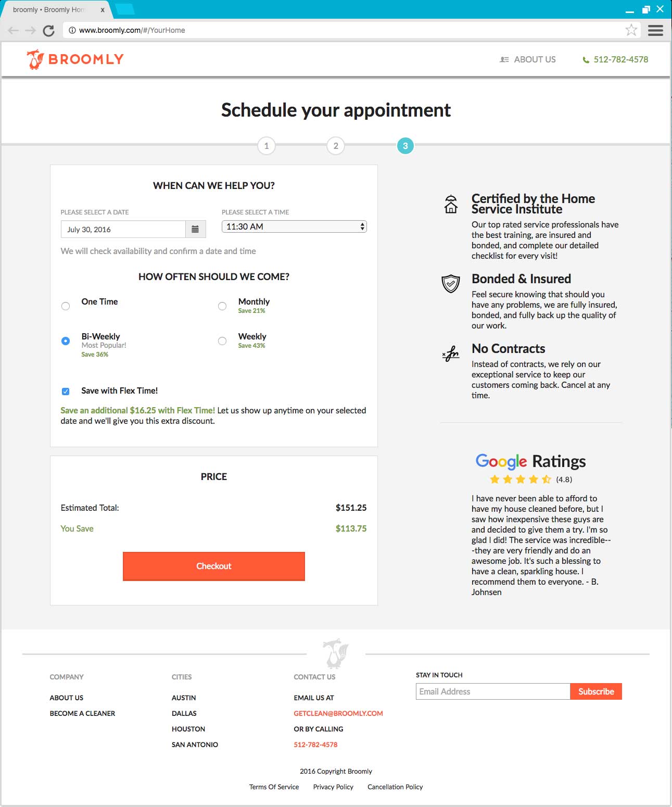This screenshot has height=807, width=672.
Task: Go to step 2 of scheduling
Action: (x=336, y=146)
